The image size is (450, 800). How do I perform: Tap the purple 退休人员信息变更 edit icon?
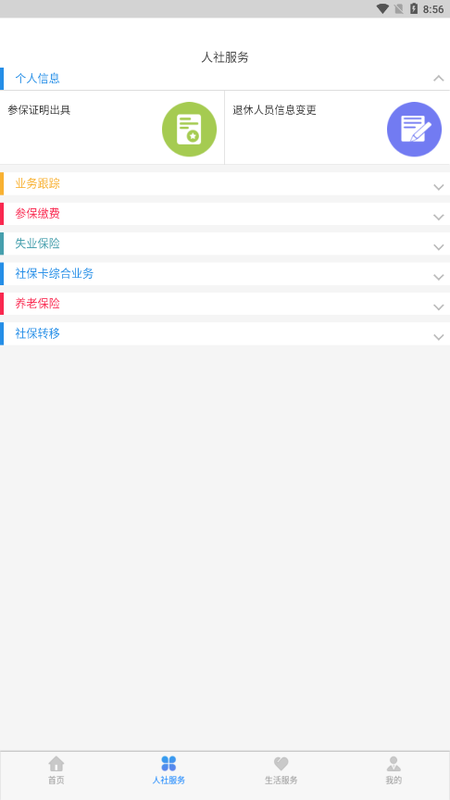click(x=414, y=129)
